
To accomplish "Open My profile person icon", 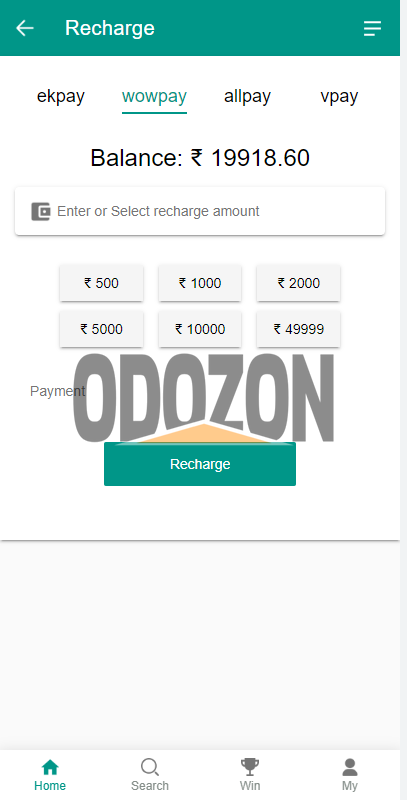I will 350,767.
